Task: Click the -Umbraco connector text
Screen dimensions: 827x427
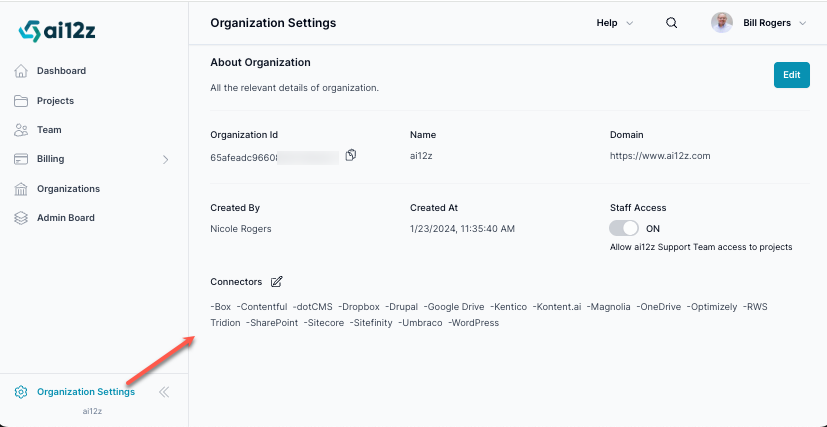Action: 420,323
